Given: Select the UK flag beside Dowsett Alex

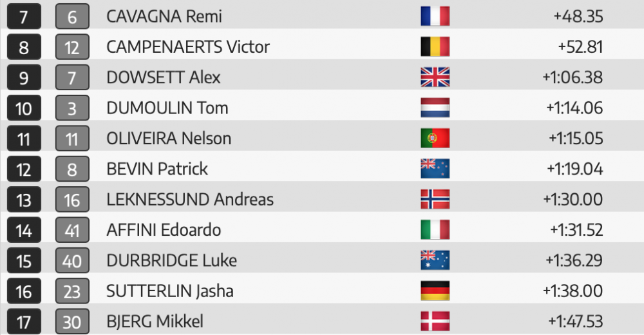Looking at the screenshot, I should pos(435,77).
